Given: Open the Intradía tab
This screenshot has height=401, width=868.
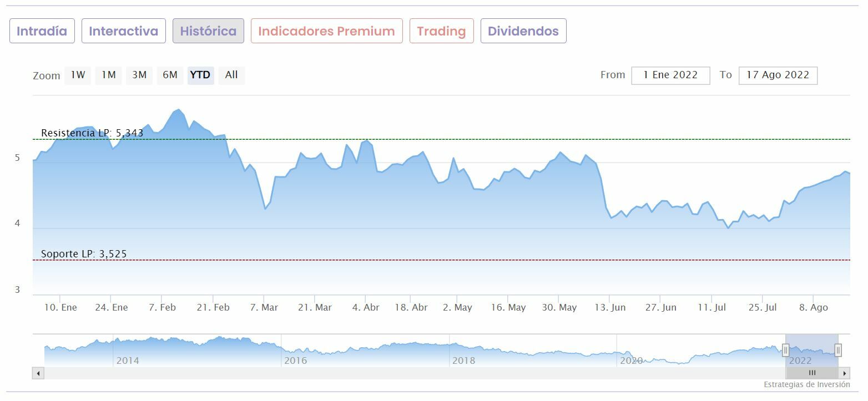Looking at the screenshot, I should (x=42, y=31).
